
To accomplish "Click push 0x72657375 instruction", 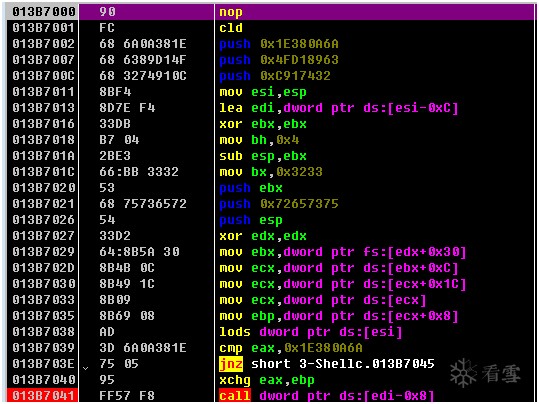I will click(279, 204).
